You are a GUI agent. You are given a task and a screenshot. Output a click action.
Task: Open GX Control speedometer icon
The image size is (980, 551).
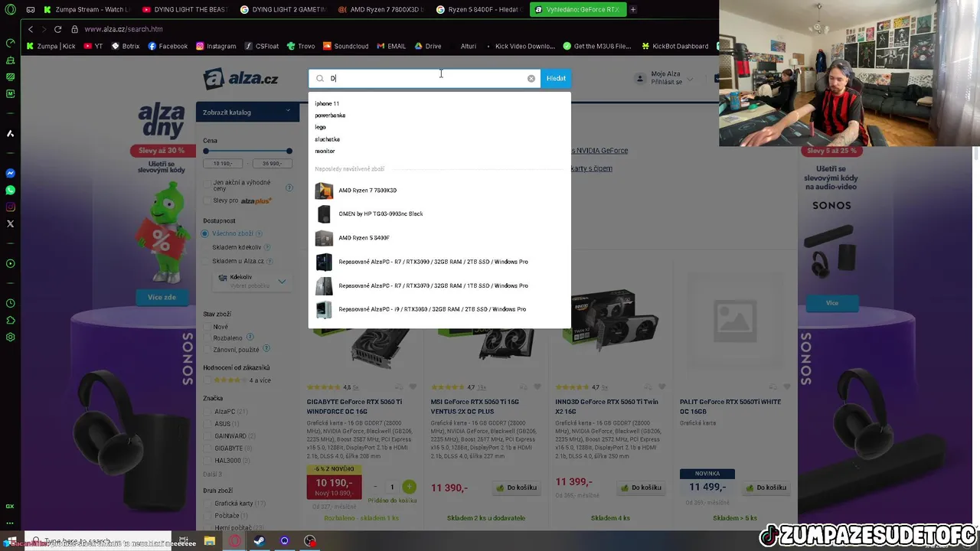point(10,43)
